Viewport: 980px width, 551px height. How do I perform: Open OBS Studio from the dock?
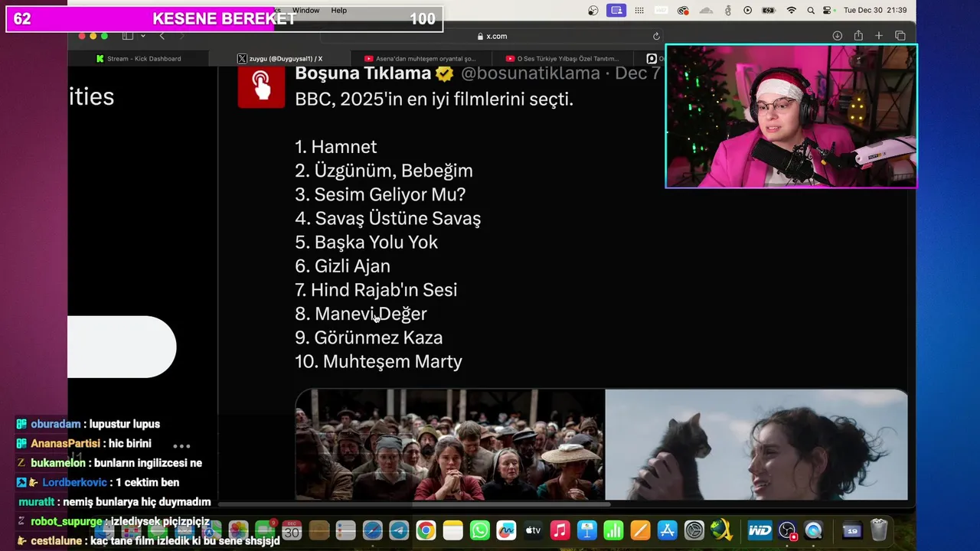pyautogui.click(x=787, y=530)
